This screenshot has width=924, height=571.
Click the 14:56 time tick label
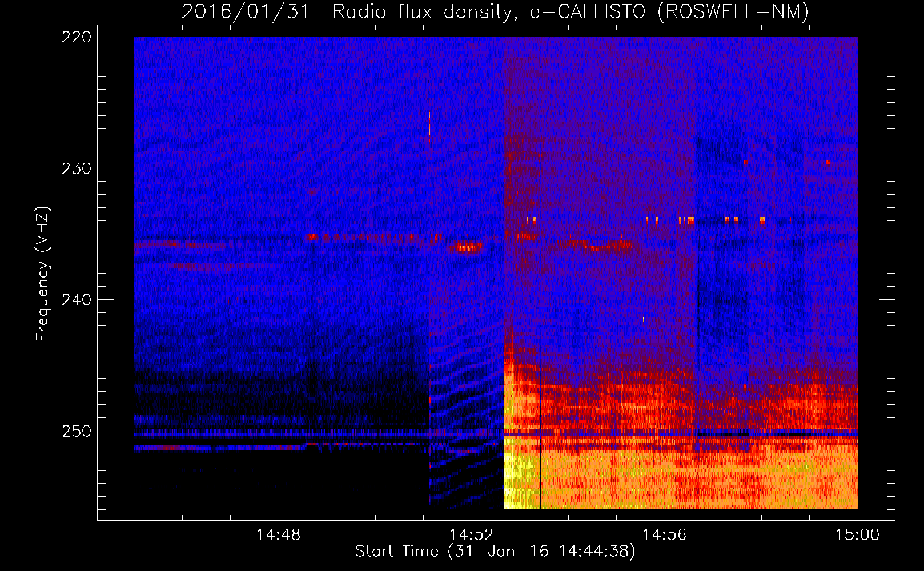tap(664, 535)
